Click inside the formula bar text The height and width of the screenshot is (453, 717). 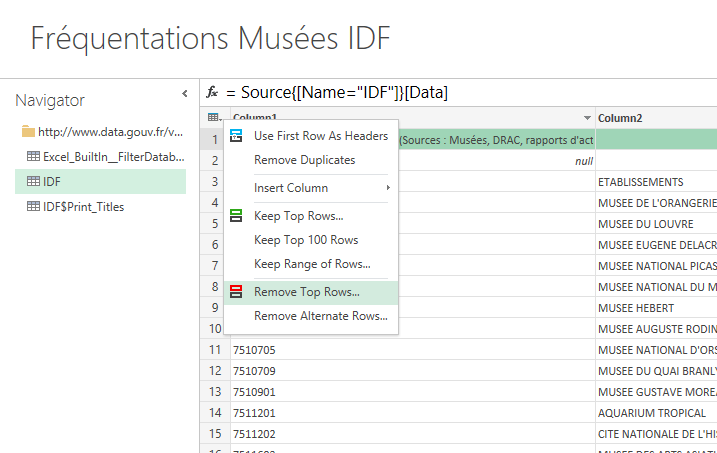click(x=340, y=92)
